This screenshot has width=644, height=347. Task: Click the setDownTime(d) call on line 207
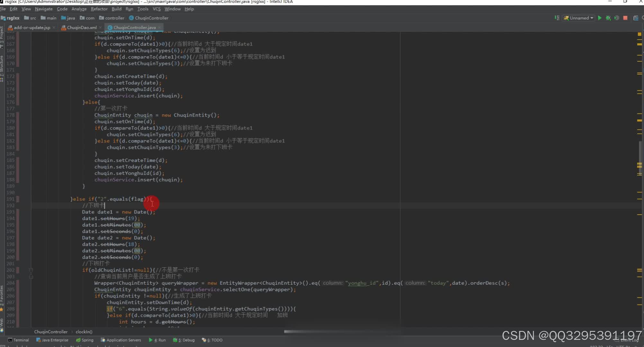(167, 302)
